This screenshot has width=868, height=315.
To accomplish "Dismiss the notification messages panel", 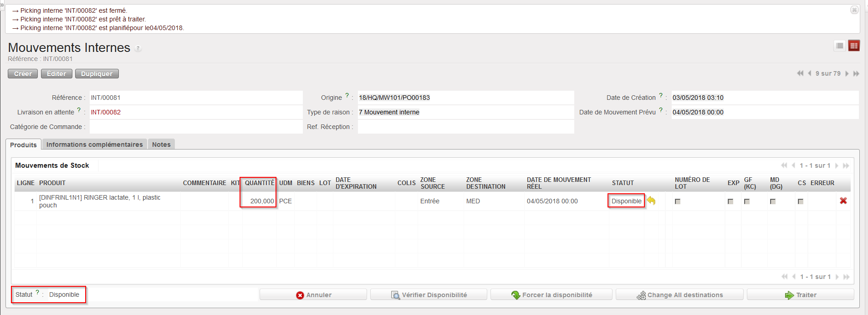I will click(x=854, y=10).
